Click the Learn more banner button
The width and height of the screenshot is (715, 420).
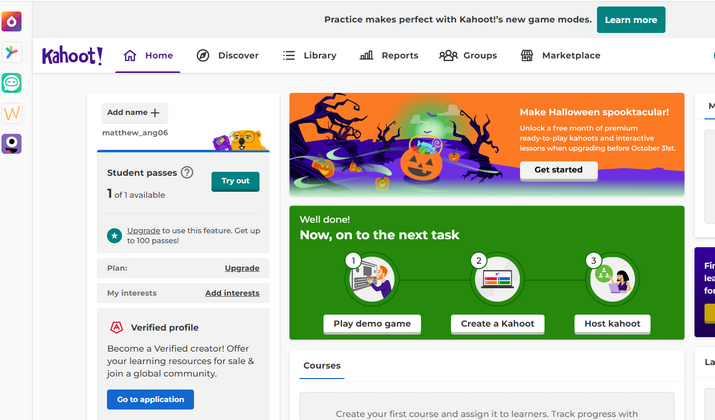631,20
